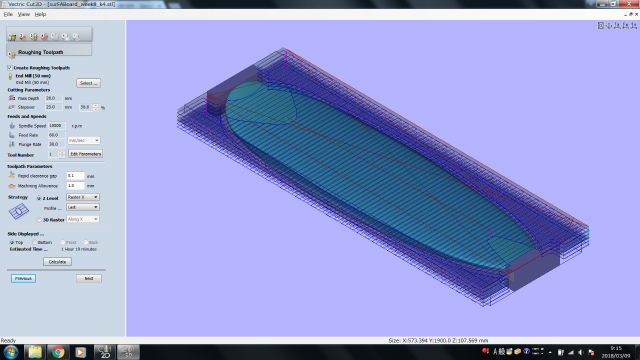This screenshot has width=640, height=360.
Task: Open Chrome from the Windows taskbar
Action: (58, 352)
